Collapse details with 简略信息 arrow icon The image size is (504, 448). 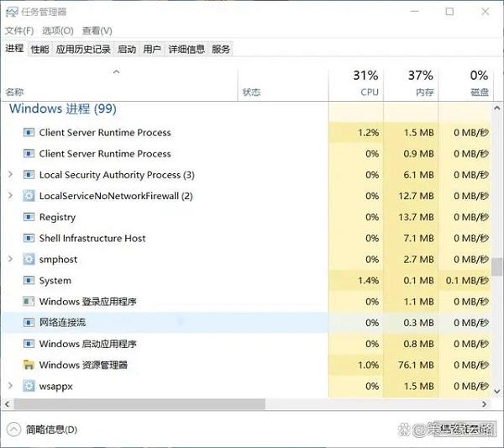pyautogui.click(x=13, y=430)
